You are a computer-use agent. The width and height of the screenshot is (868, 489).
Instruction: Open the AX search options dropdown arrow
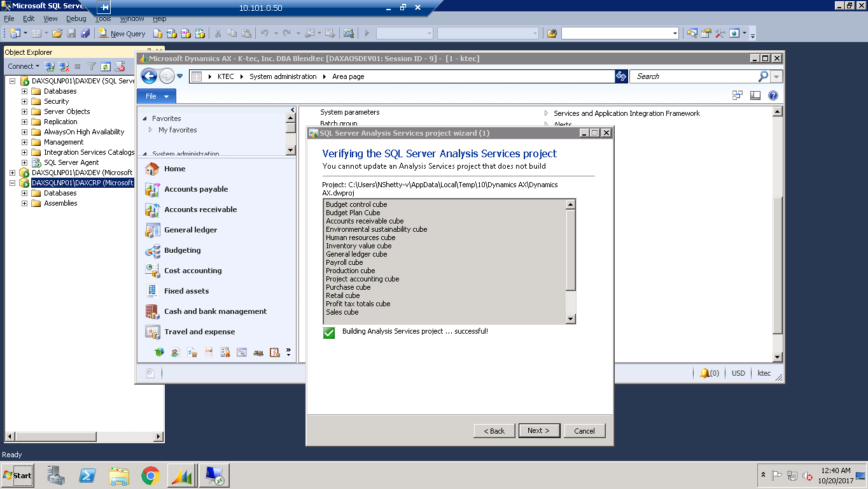(776, 76)
